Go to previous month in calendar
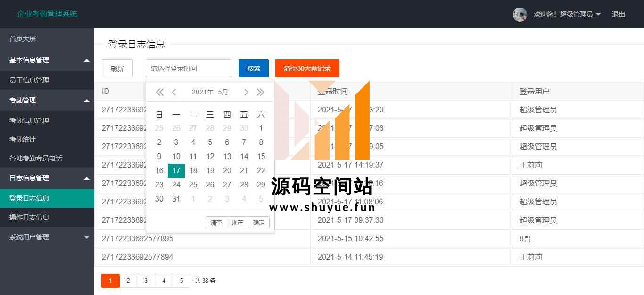The image size is (644, 295). 174,92
